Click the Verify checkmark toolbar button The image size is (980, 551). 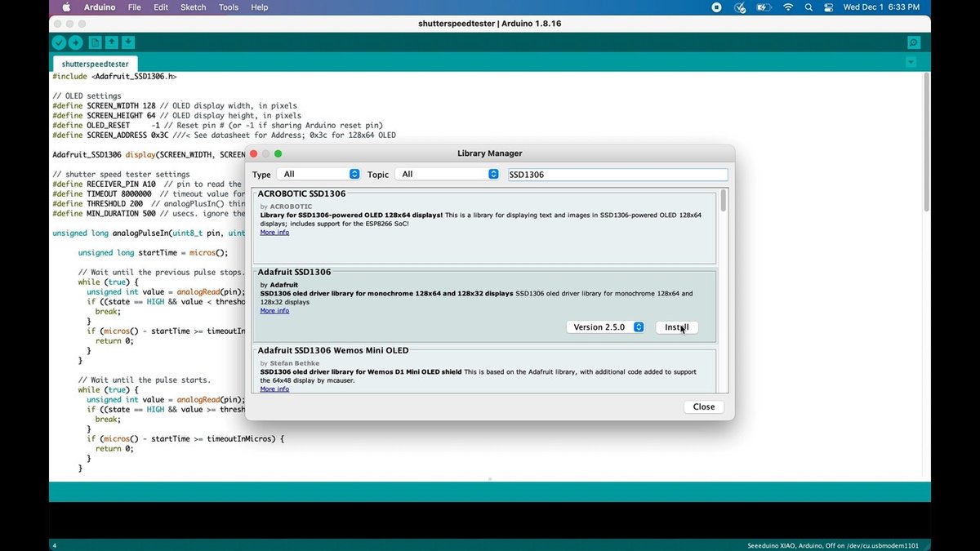coord(59,42)
